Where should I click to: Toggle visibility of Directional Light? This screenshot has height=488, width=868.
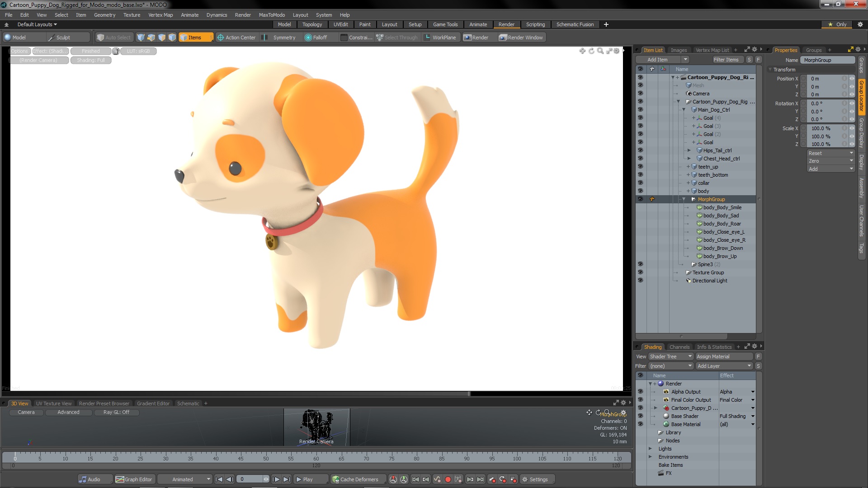click(x=640, y=281)
